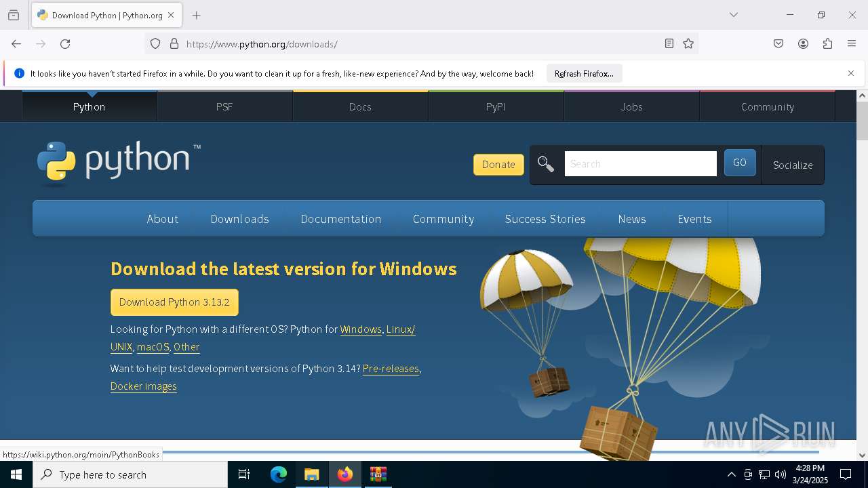Screen dimensions: 868x488
Task: Click the taskbar search box
Action: coord(130,474)
